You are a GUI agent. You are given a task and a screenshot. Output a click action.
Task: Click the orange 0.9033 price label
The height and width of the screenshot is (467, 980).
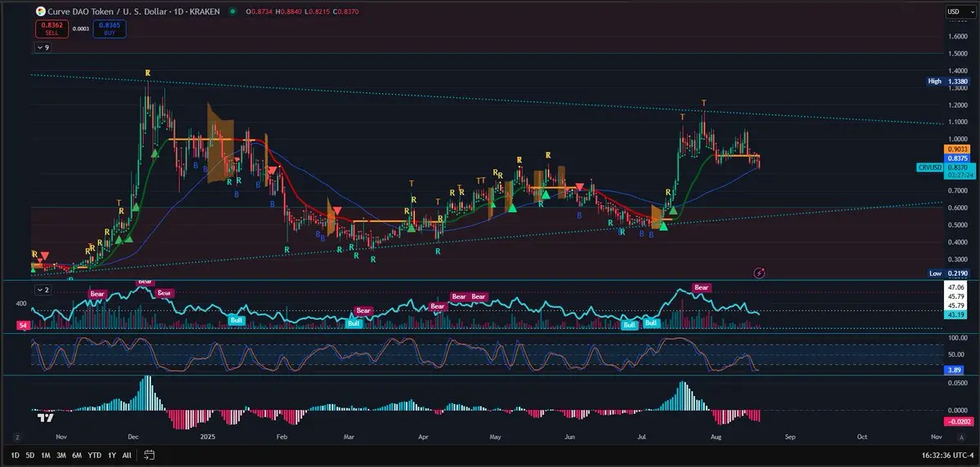click(x=955, y=149)
